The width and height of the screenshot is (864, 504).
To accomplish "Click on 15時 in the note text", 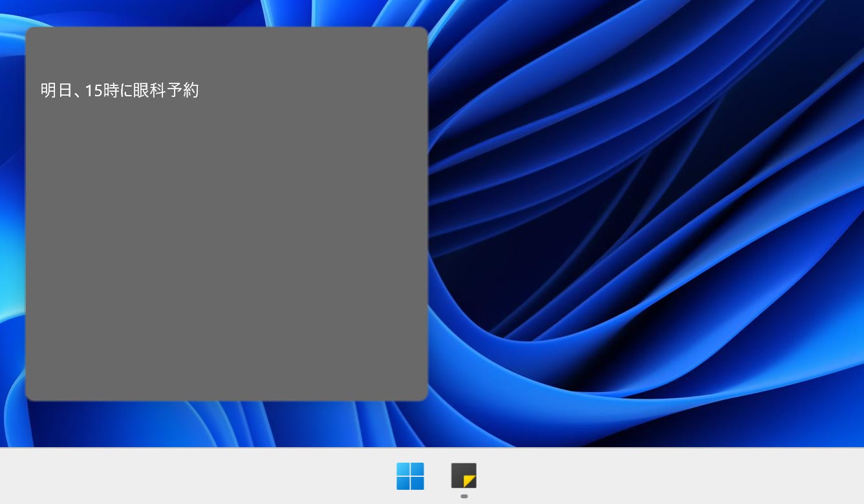I will pyautogui.click(x=102, y=90).
